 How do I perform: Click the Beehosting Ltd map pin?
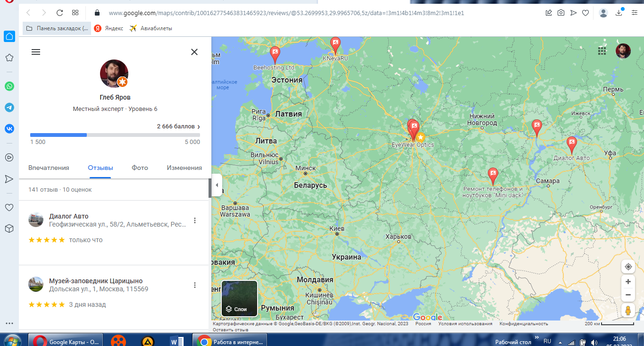[275, 54]
